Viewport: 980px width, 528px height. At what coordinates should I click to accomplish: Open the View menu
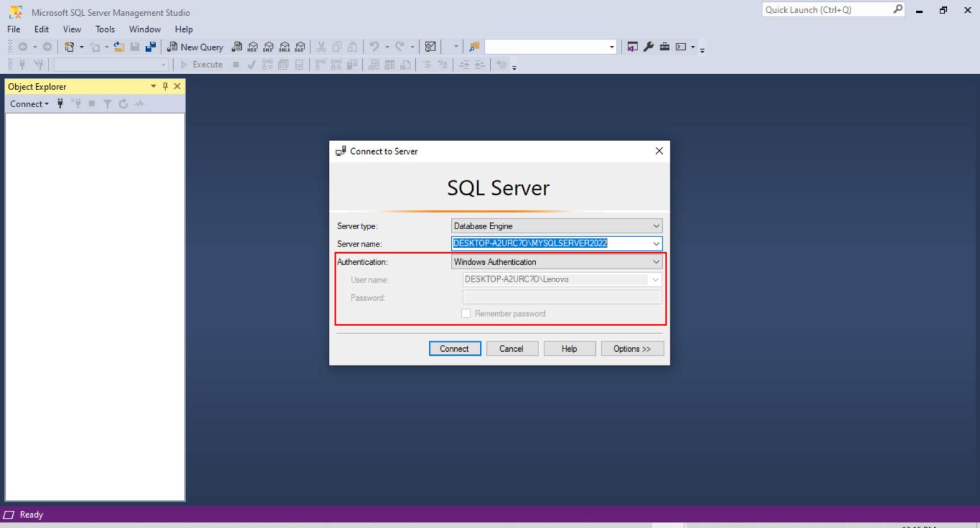pos(71,29)
